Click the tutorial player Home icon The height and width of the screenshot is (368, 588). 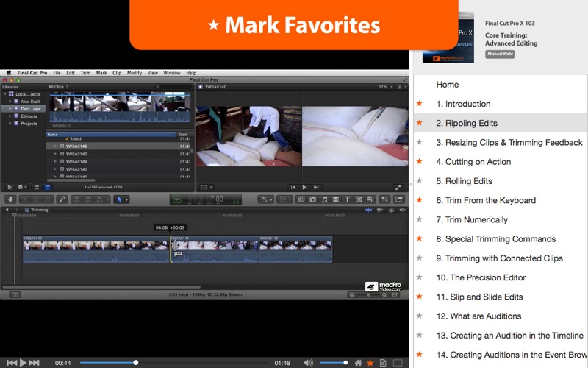point(358,363)
